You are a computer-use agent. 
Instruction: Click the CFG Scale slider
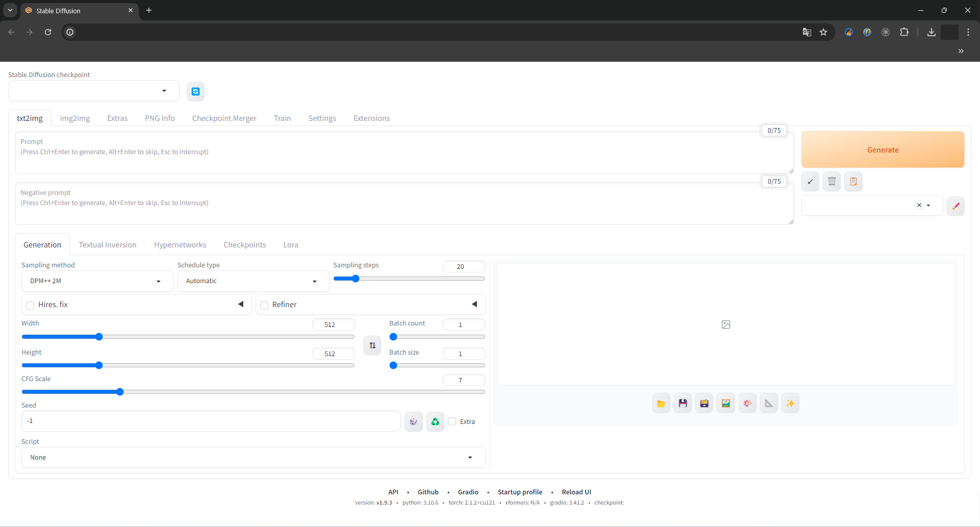tap(253, 392)
